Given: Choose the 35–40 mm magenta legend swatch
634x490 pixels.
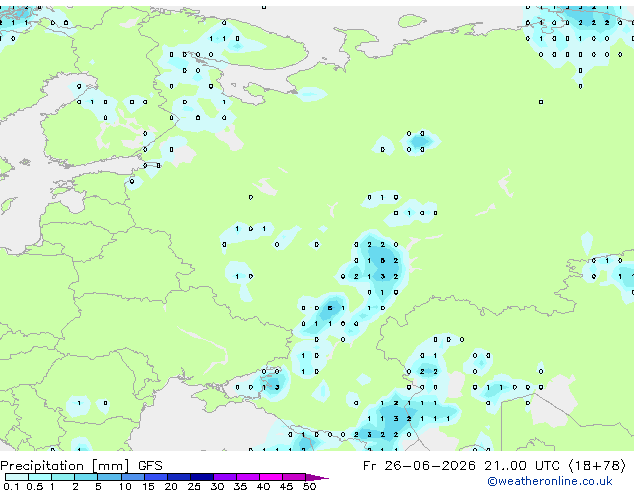Looking at the screenshot, I should (x=247, y=477).
